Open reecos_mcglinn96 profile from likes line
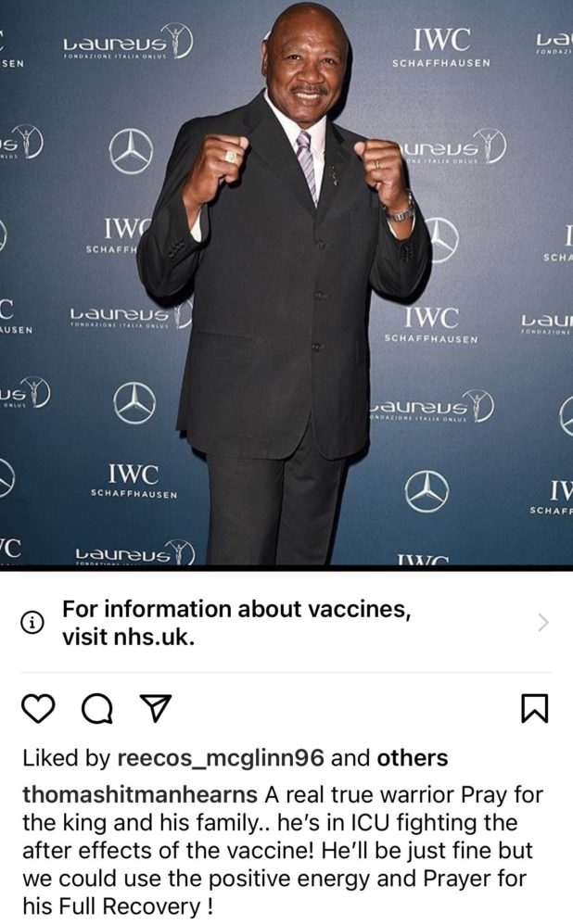This screenshot has height=924, width=573. click(x=221, y=758)
